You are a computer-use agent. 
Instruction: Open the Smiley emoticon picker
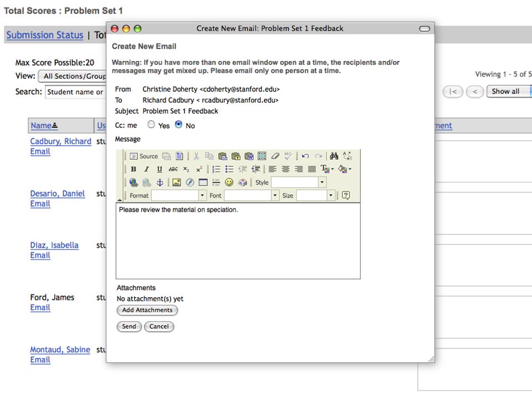pyautogui.click(x=229, y=182)
